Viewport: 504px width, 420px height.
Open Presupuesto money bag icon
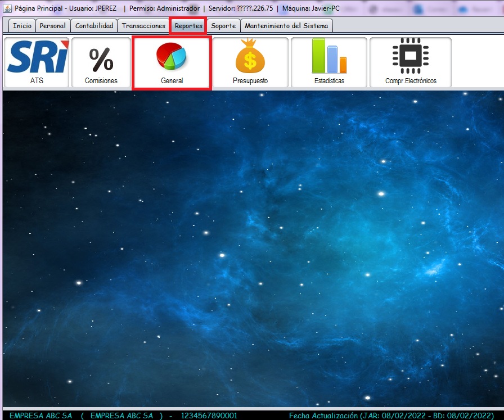250,62
